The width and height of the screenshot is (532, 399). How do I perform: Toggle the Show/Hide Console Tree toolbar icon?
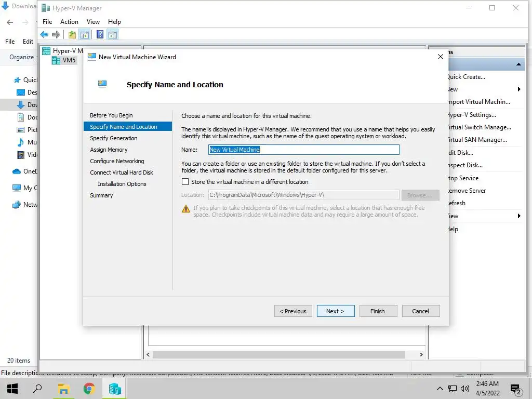pos(85,34)
